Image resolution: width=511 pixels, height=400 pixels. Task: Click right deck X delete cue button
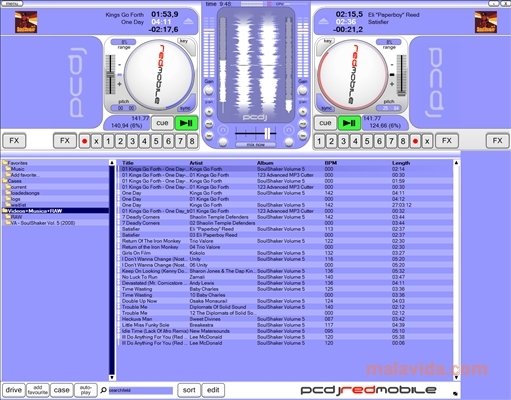[x=427, y=141]
